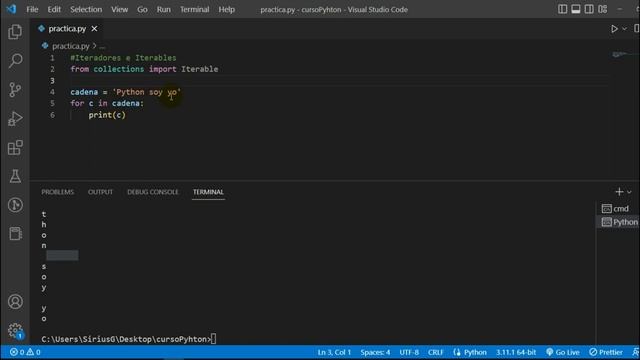Change the UTF-8 encoding setting

click(x=409, y=352)
